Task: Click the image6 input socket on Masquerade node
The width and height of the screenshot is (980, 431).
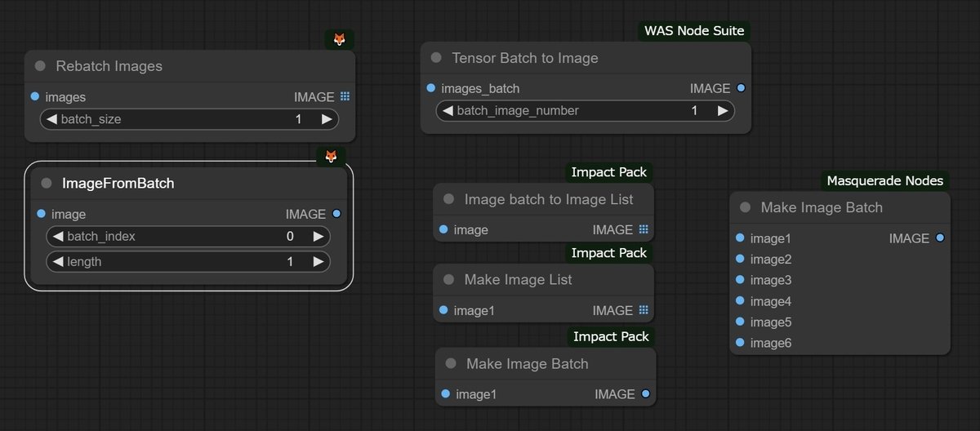Action: tap(740, 343)
